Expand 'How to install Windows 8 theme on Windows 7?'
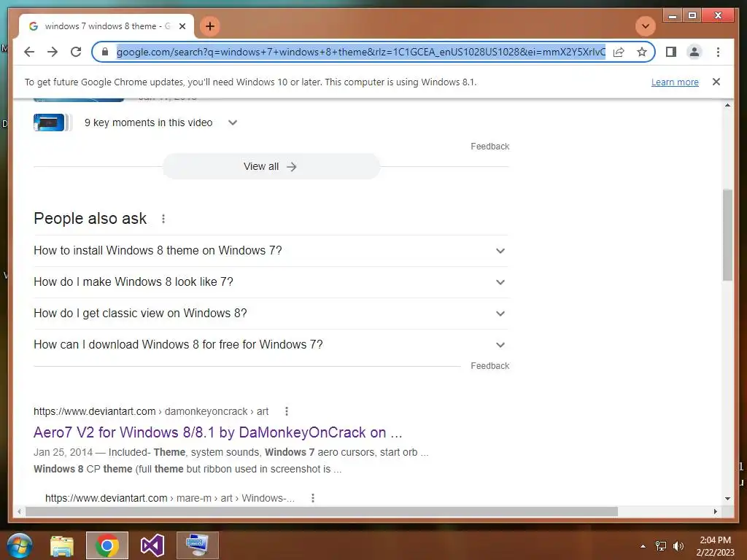Image resolution: width=747 pixels, height=560 pixels. (x=271, y=251)
